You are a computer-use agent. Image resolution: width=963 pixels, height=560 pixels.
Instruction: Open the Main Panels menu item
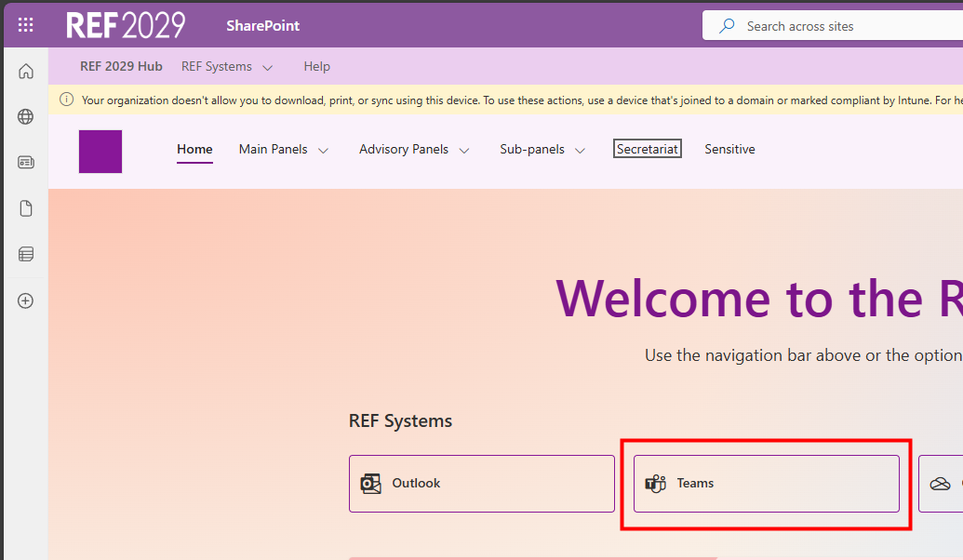(274, 149)
